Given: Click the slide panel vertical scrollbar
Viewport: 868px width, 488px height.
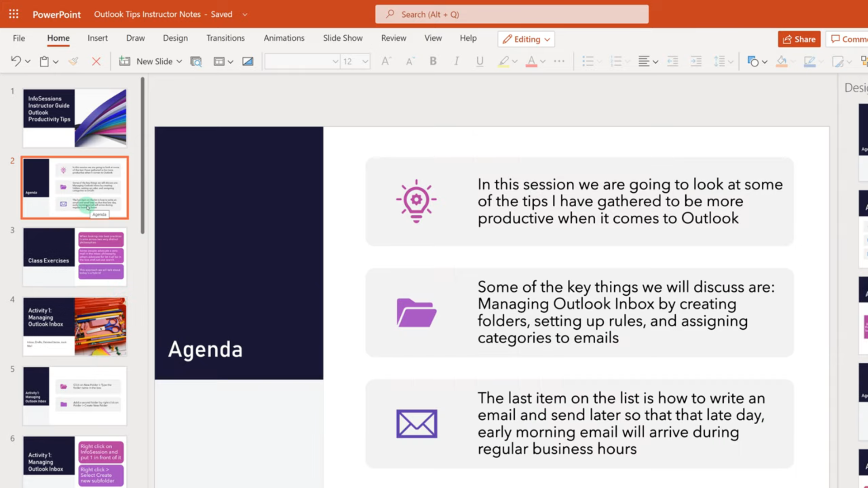Looking at the screenshot, I should 142,156.
